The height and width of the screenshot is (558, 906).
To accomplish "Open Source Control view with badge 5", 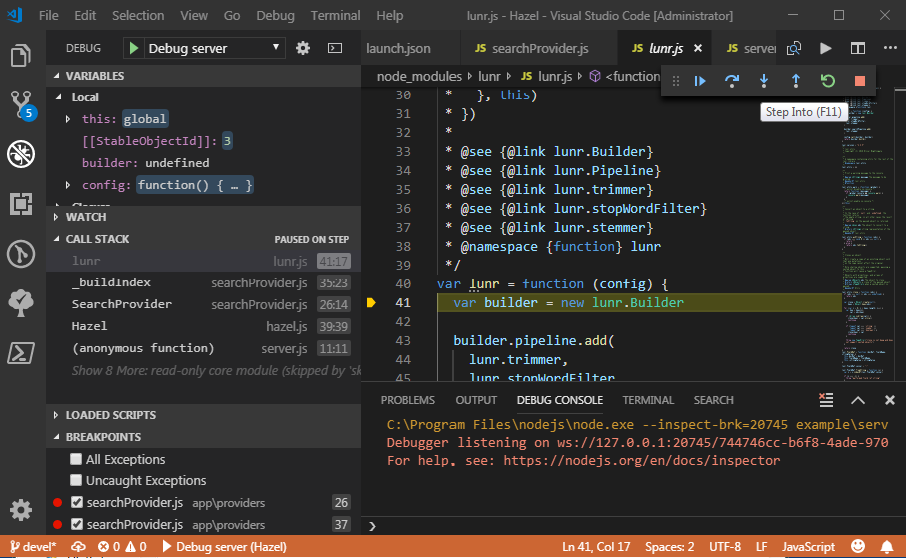I will [x=22, y=105].
